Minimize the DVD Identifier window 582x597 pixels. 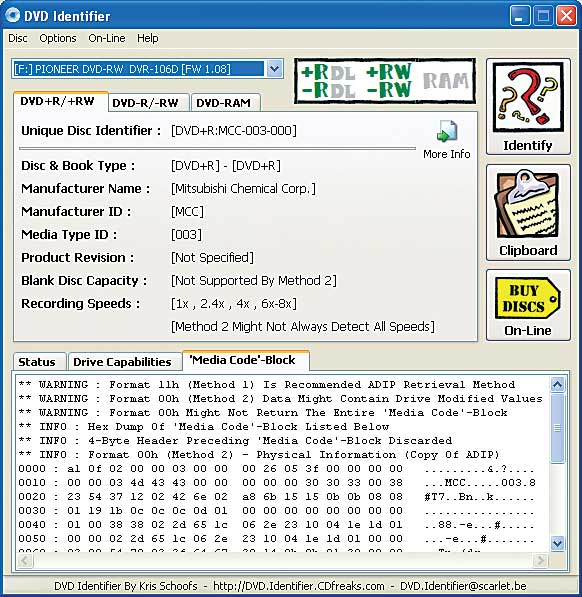pos(520,16)
